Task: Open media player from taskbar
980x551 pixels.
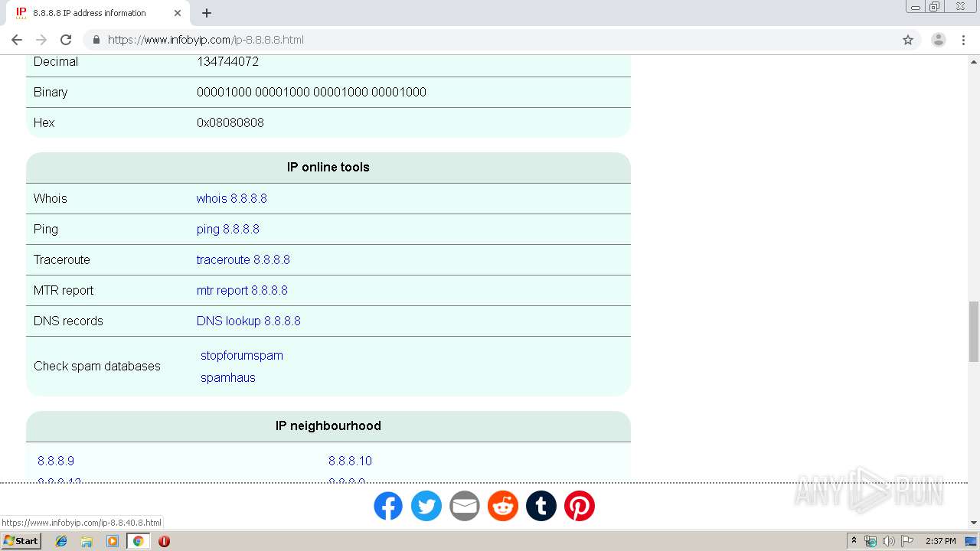Action: tap(113, 541)
